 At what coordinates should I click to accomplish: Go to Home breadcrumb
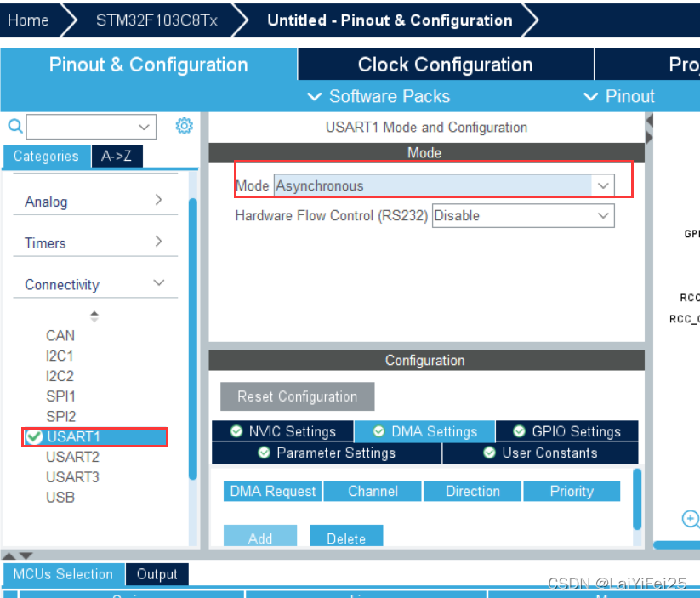click(29, 20)
